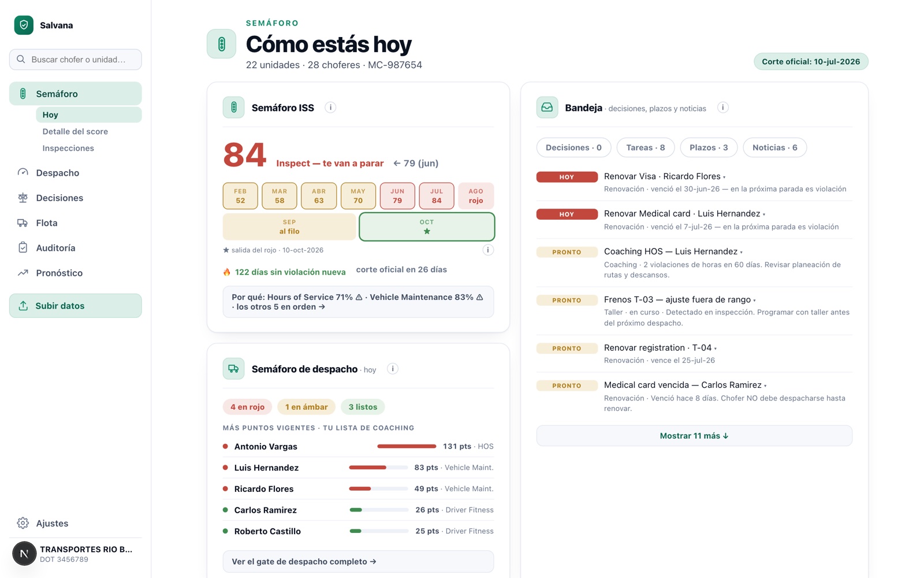Viewport: 924px width, 578px height.
Task: Open Detalle del score submenu item
Action: tap(75, 132)
